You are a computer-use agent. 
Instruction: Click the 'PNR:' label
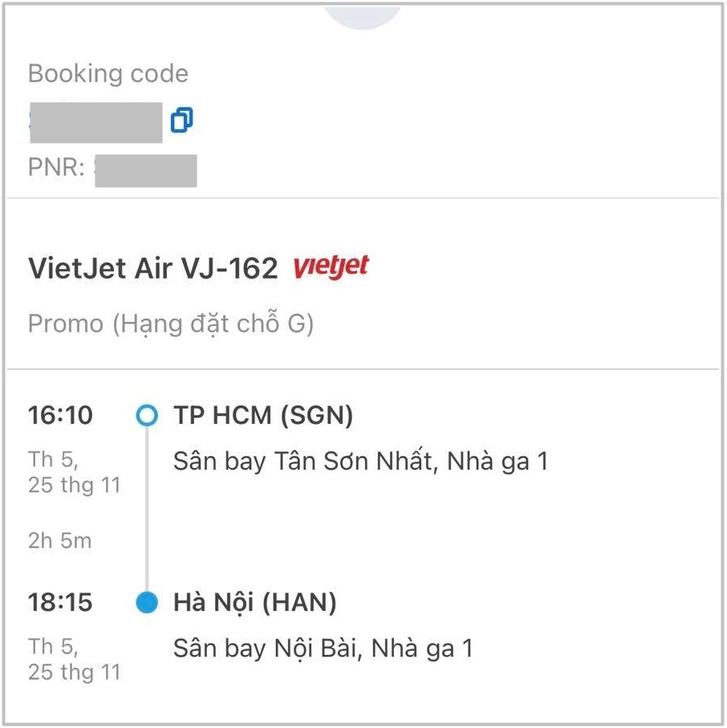pos(56,170)
